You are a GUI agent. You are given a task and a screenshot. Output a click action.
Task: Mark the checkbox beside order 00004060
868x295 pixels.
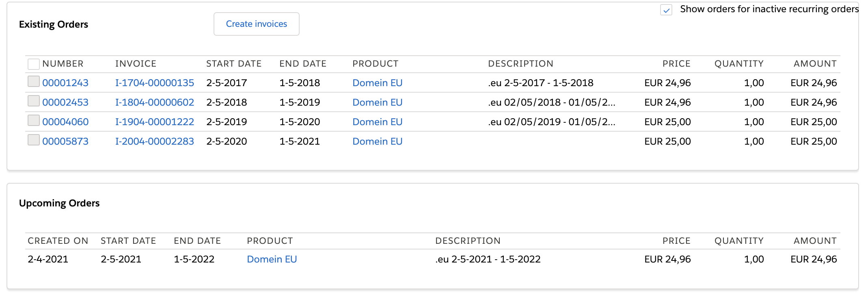click(x=33, y=121)
